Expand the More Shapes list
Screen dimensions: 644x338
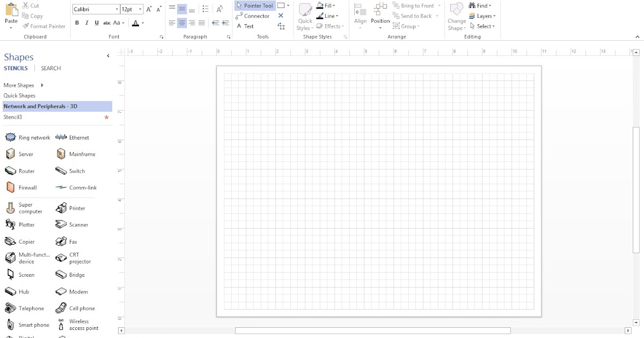pos(19,85)
